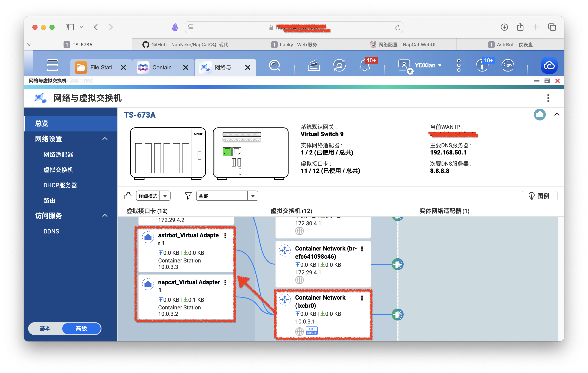Close the Container Station app tab
The width and height of the screenshot is (588, 373).
tap(185, 67)
